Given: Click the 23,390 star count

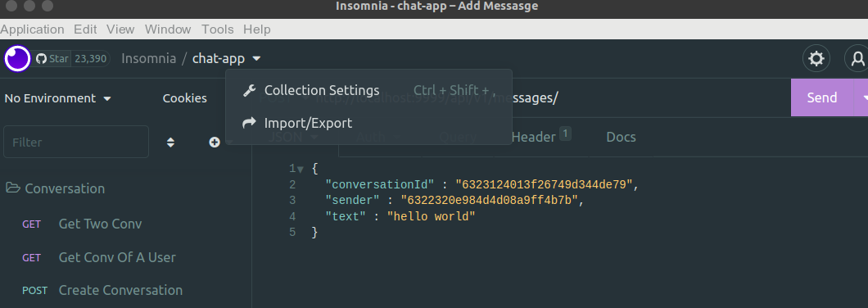Looking at the screenshot, I should (x=90, y=58).
